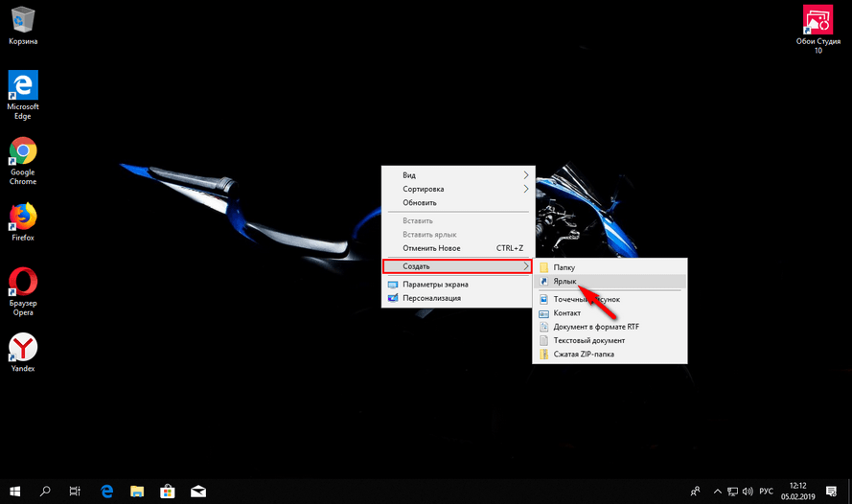Image resolution: width=852 pixels, height=504 pixels.
Task: Open File Explorer from the taskbar
Action: pos(137,492)
